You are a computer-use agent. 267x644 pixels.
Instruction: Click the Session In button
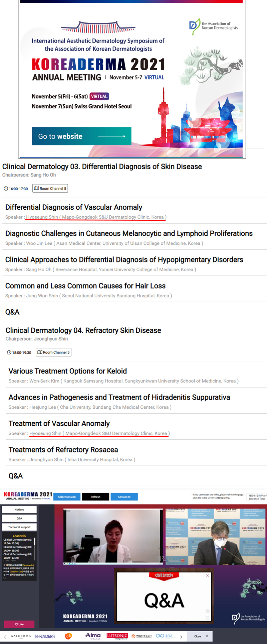pyautogui.click(x=124, y=497)
